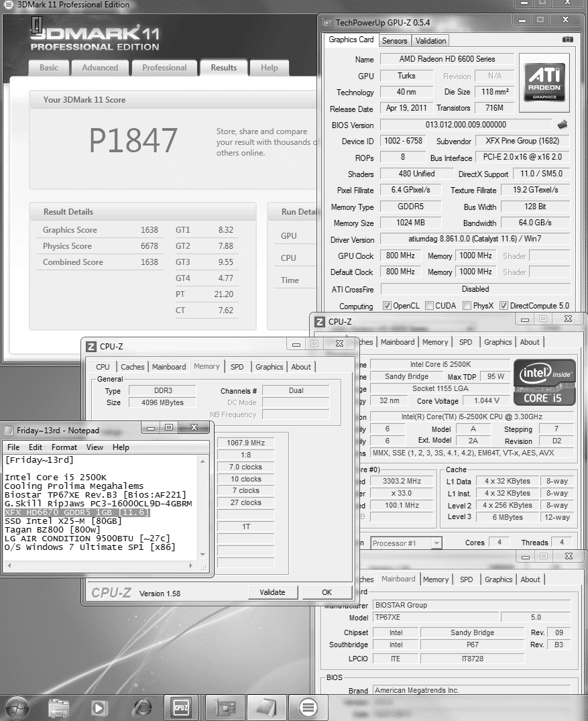
Task: Click the CPU-Z Z icon in Memory window title
Action: (x=91, y=347)
